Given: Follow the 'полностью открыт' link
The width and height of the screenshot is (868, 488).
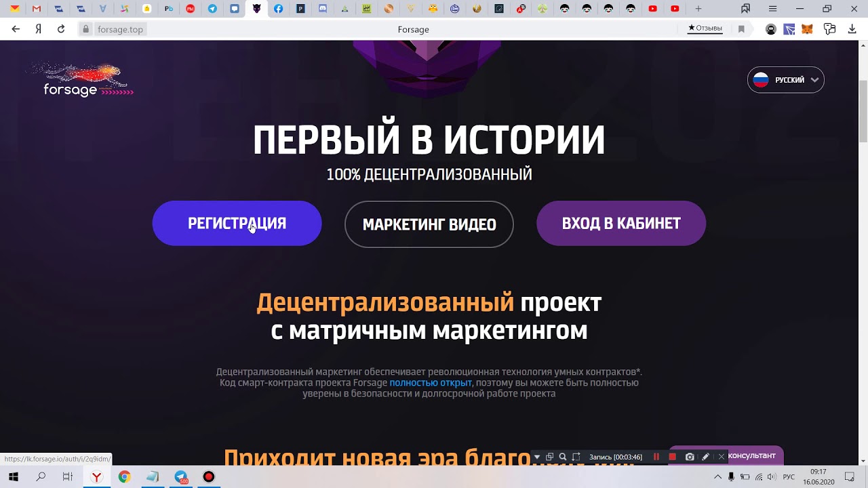Looking at the screenshot, I should click(x=431, y=383).
